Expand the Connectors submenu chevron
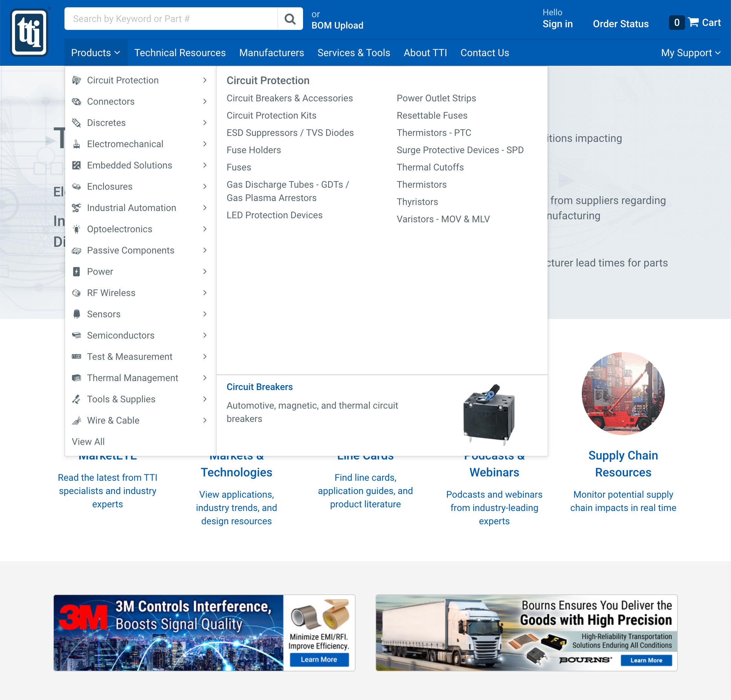 pos(205,101)
